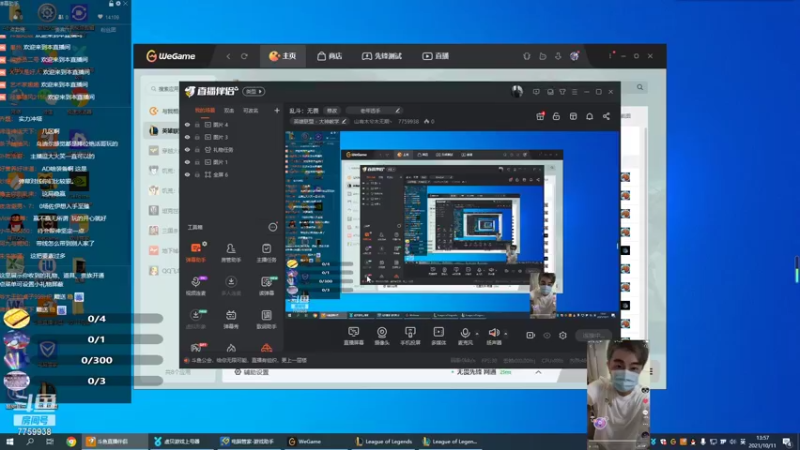Add a 多媒体 media source
This screenshot has height=450, width=800.
[438, 336]
